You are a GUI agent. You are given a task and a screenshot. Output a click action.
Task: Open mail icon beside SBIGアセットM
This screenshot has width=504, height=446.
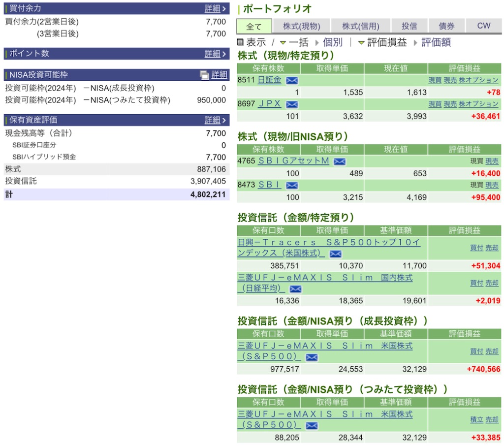(x=340, y=161)
